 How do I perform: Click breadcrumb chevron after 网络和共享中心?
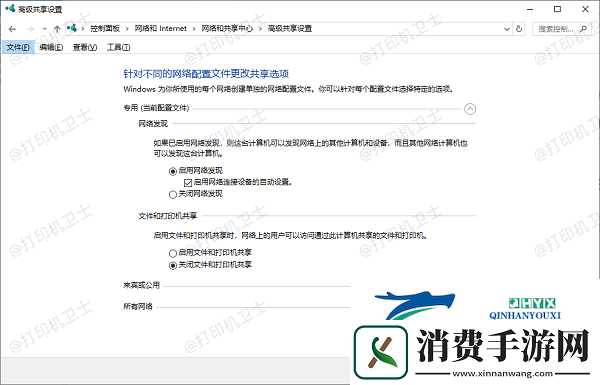point(260,29)
